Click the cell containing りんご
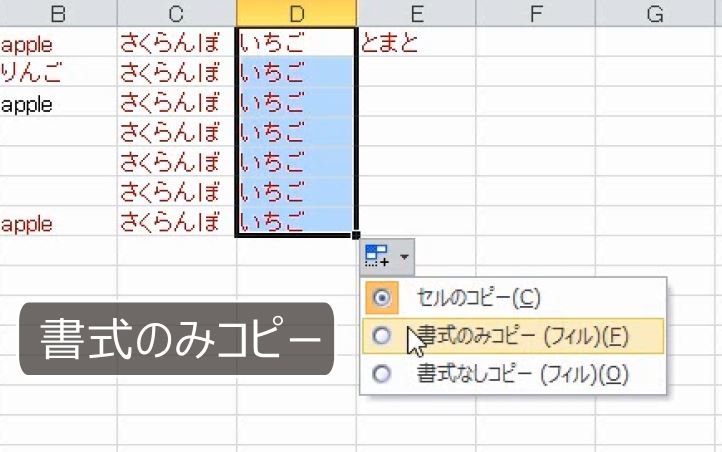 [x=58, y=72]
